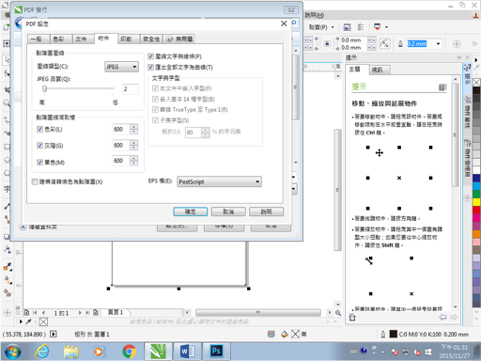Toggle the 壓縮文字與線條 checkbox
481x361 pixels.
[x=151, y=56]
